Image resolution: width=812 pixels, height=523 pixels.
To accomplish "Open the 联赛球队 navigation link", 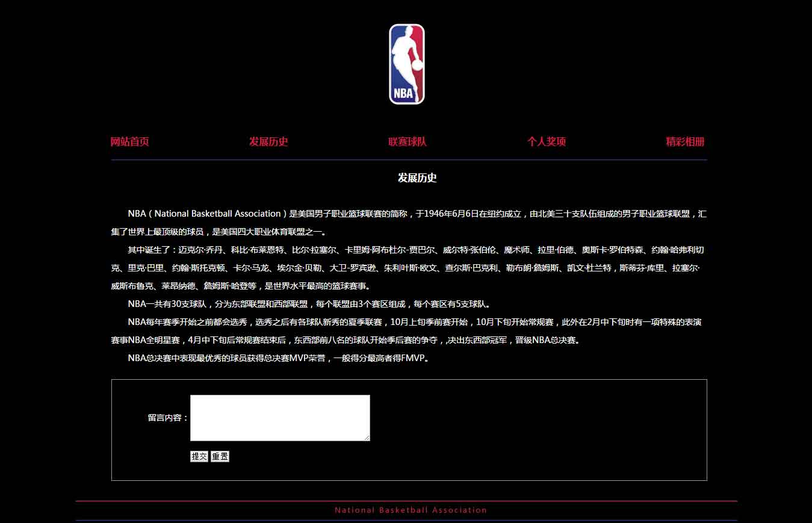I will pos(408,142).
